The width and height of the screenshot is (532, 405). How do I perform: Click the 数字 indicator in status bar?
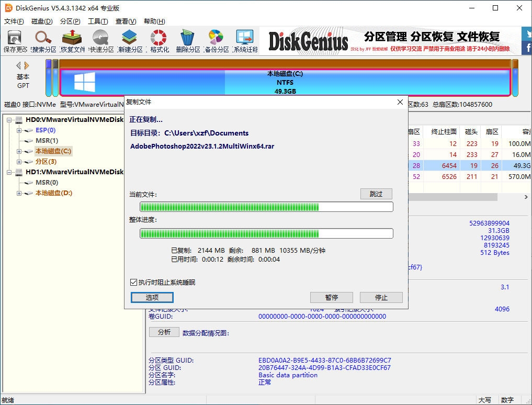coord(507,400)
